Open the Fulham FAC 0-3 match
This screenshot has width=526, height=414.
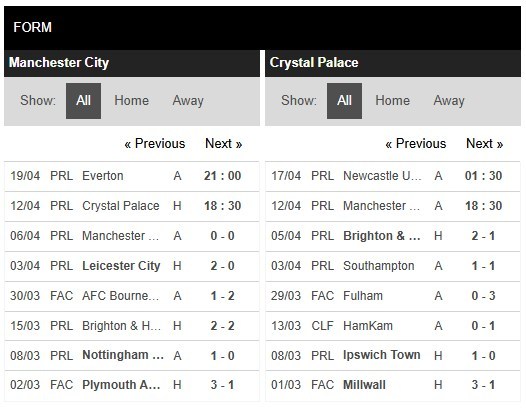(x=393, y=296)
